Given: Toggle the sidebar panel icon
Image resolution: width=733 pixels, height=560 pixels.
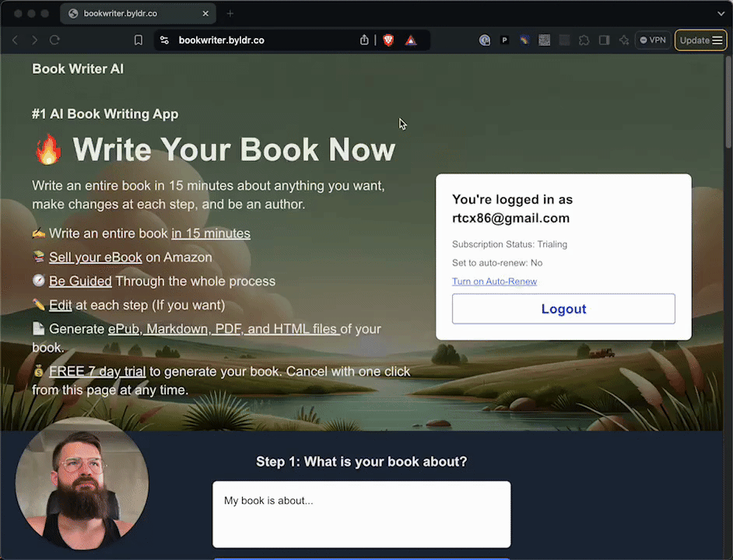Looking at the screenshot, I should 604,40.
